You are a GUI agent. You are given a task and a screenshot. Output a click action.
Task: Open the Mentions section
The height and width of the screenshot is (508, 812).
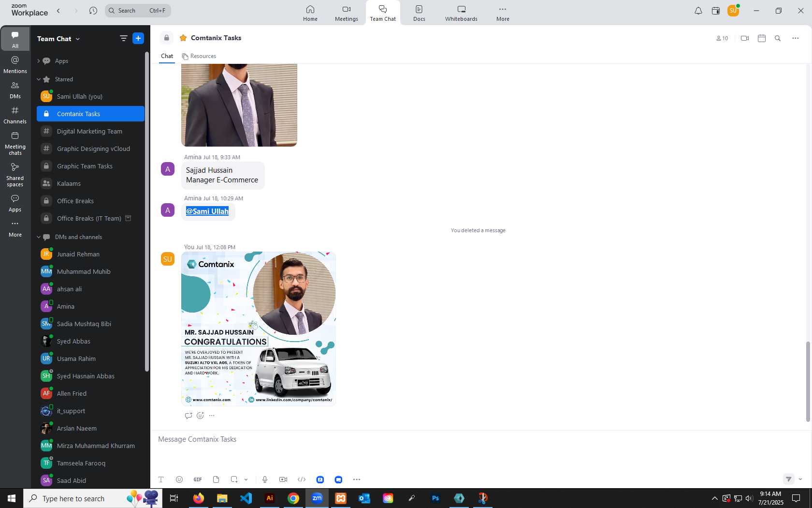point(15,65)
